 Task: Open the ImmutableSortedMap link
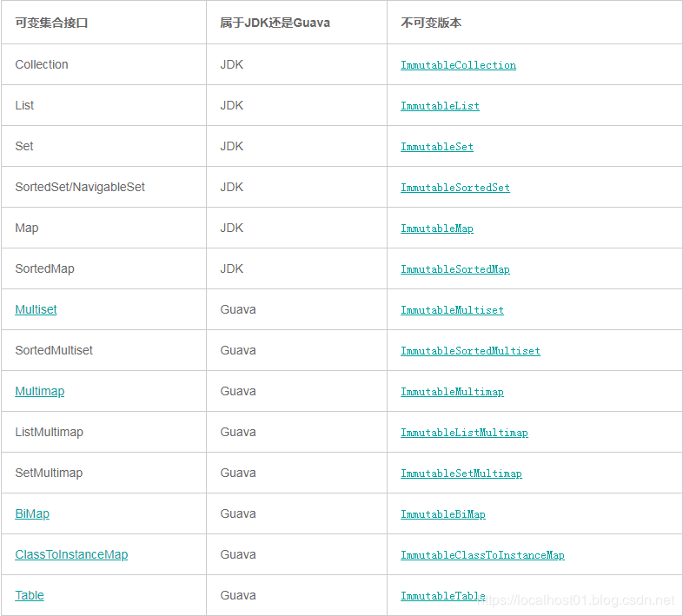coord(455,269)
